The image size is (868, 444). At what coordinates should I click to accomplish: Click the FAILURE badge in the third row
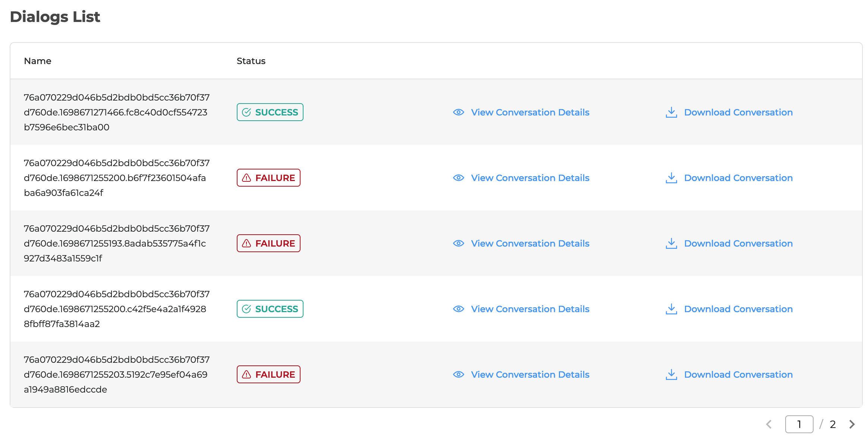268,243
